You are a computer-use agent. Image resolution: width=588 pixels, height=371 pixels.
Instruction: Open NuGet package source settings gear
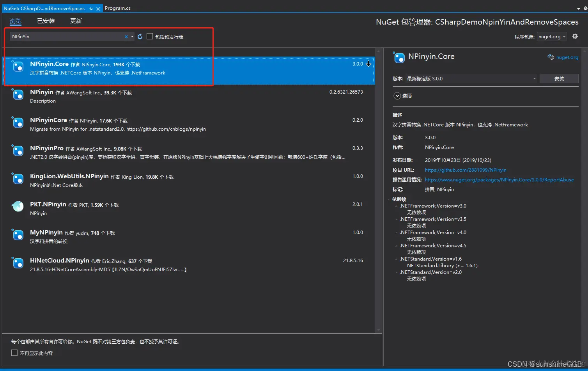tap(575, 36)
